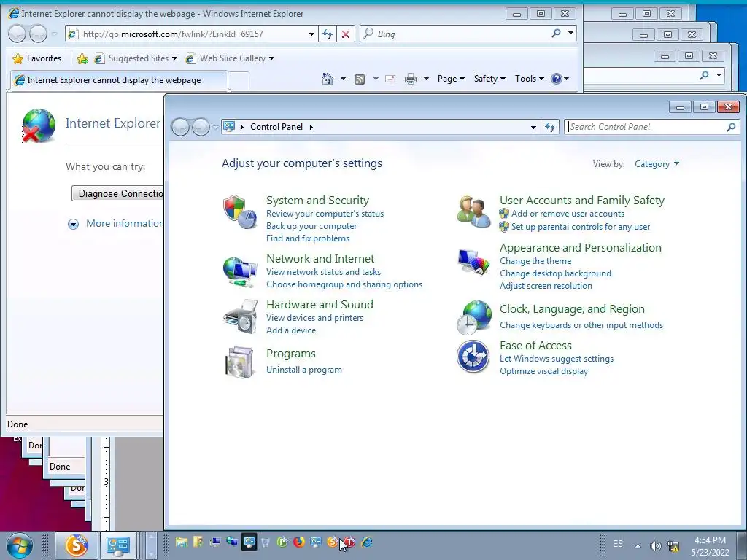
Task: Click Internet Explorer Feeds icon
Action: 360,79
